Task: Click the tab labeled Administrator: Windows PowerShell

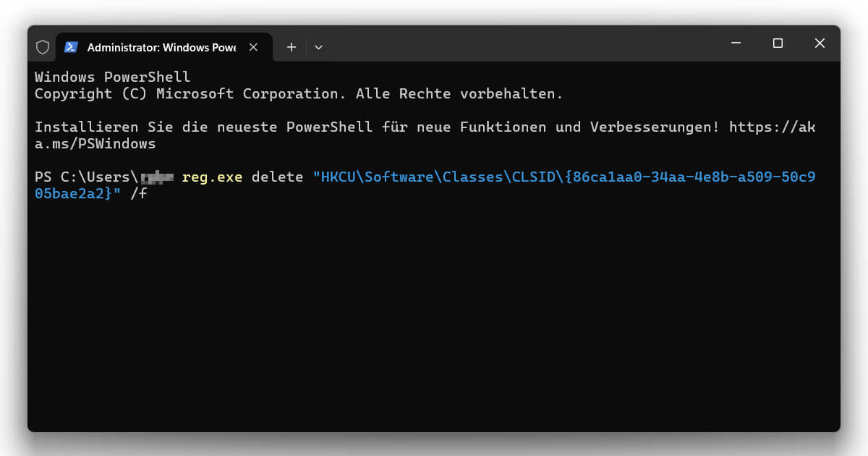Action: pos(159,46)
